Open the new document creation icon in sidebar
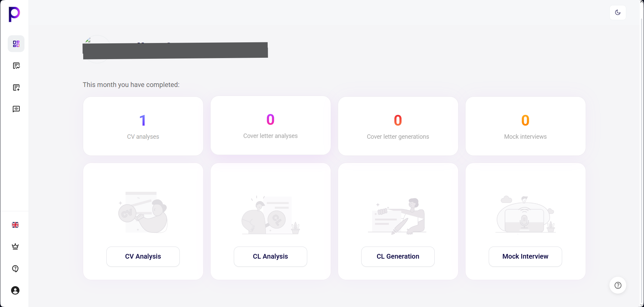The image size is (644, 307). coord(16,87)
